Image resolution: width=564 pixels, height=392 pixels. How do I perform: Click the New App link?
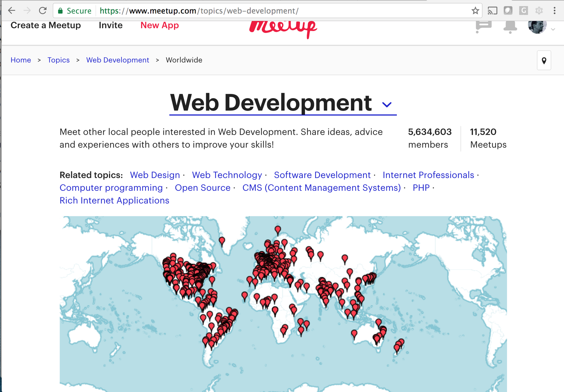tap(159, 25)
